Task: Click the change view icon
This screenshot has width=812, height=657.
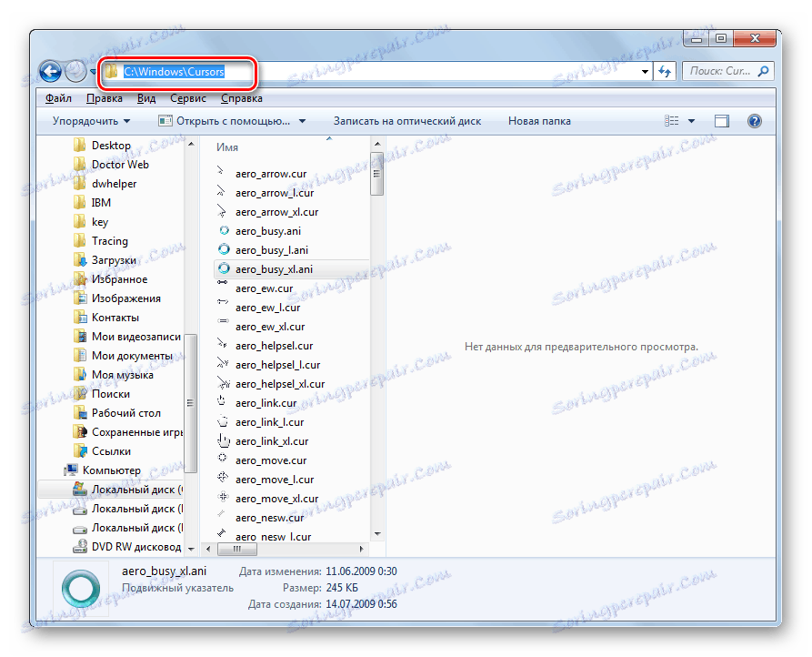Action: pos(672,121)
